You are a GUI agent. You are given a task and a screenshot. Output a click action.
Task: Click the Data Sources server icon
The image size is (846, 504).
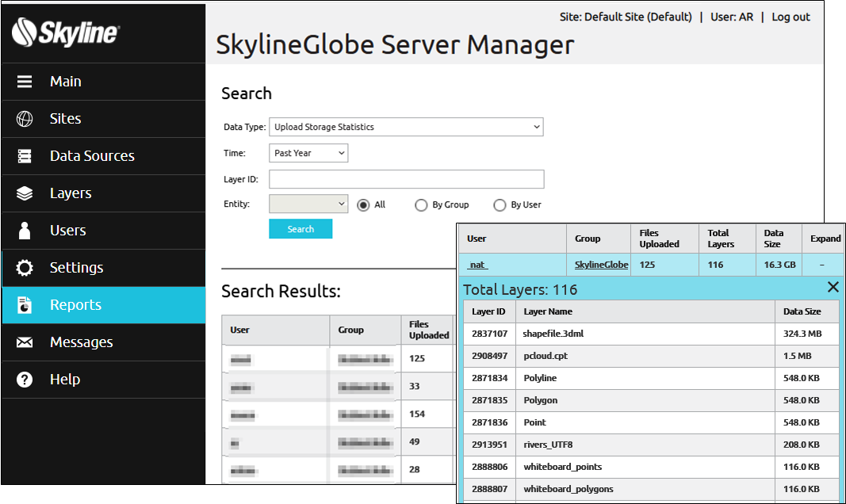point(25,156)
